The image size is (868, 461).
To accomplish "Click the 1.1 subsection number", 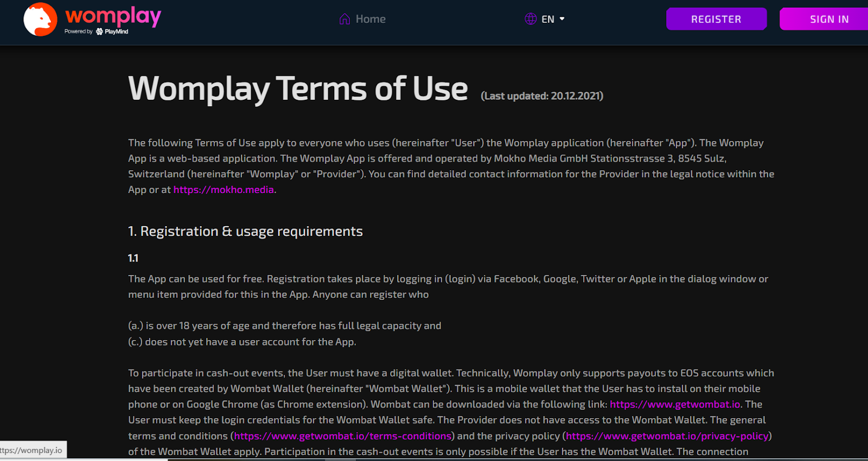I will coord(133,258).
